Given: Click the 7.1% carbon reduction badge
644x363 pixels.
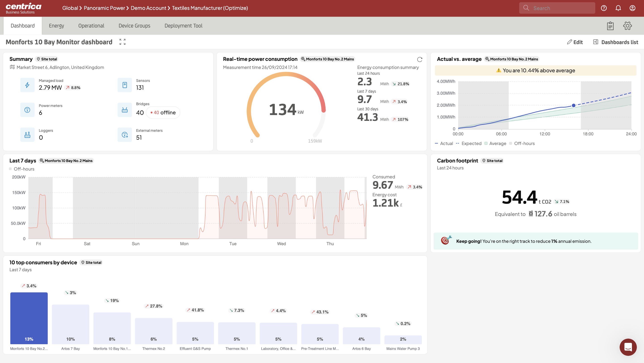Looking at the screenshot, I should coord(562,201).
